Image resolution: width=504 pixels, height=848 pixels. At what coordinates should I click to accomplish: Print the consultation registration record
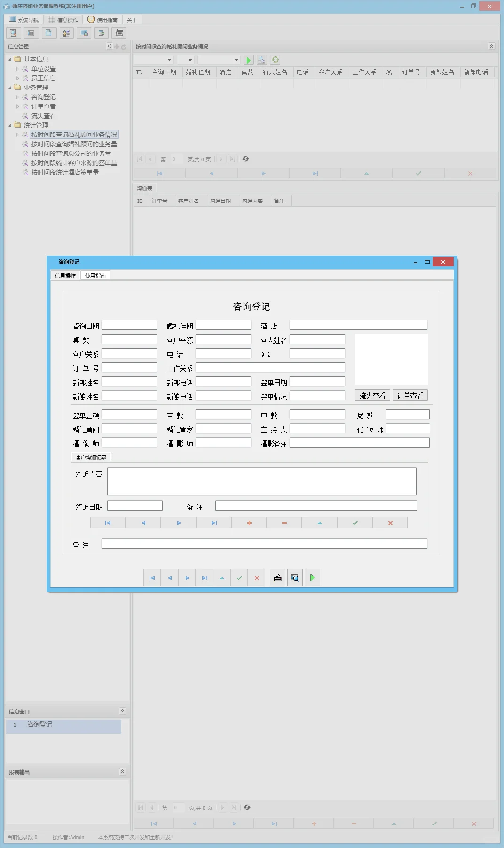(278, 578)
